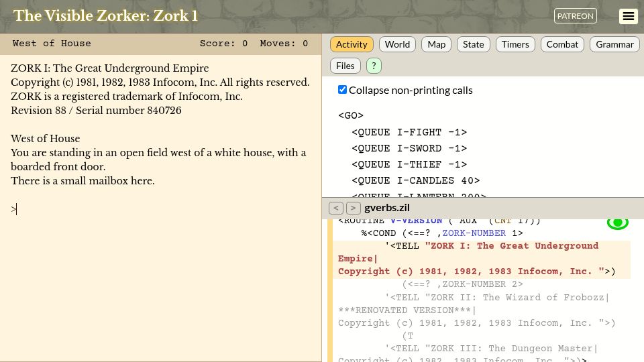Screen dimensions: 644x362
Task: Switch to the State tab
Action: (473, 44)
